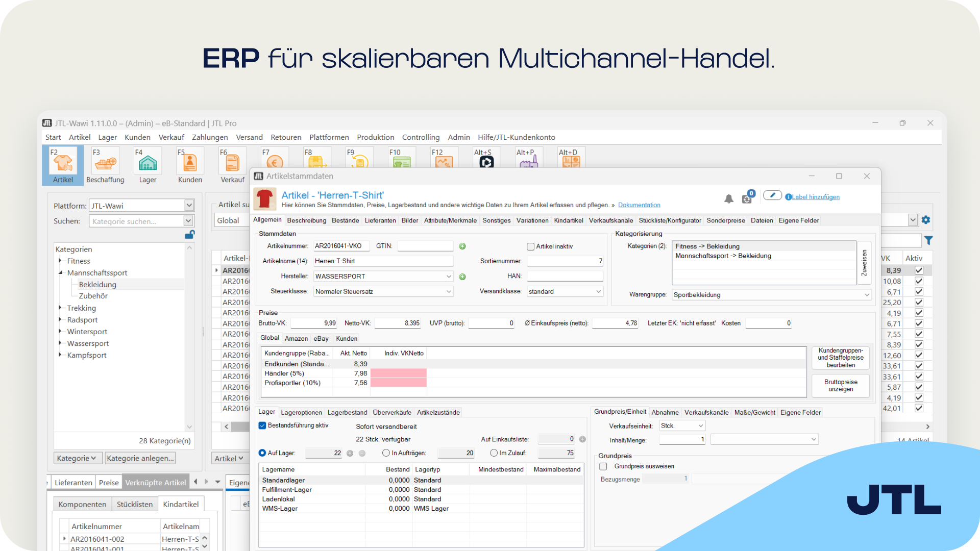Select the In Aufträgen radio button
The width and height of the screenshot is (980, 551).
(386, 453)
